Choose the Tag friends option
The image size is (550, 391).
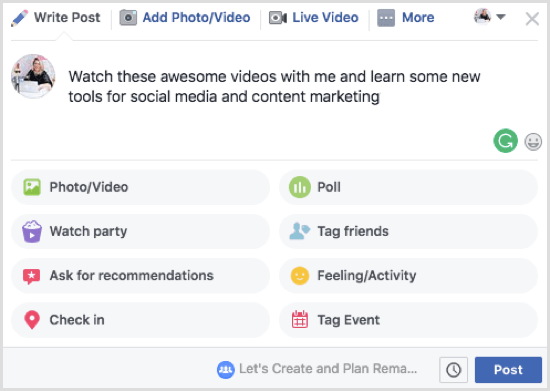click(408, 231)
